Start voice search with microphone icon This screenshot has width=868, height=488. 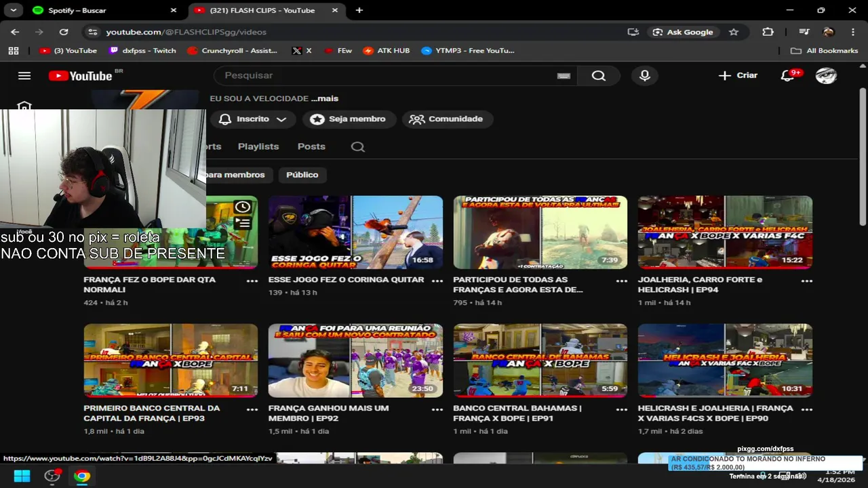click(x=645, y=75)
